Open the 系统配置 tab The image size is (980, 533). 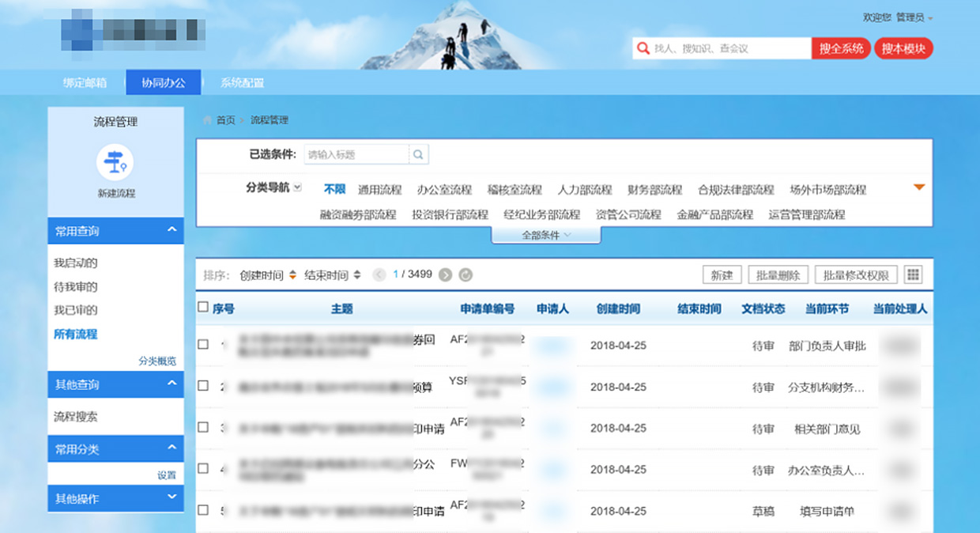click(x=242, y=82)
